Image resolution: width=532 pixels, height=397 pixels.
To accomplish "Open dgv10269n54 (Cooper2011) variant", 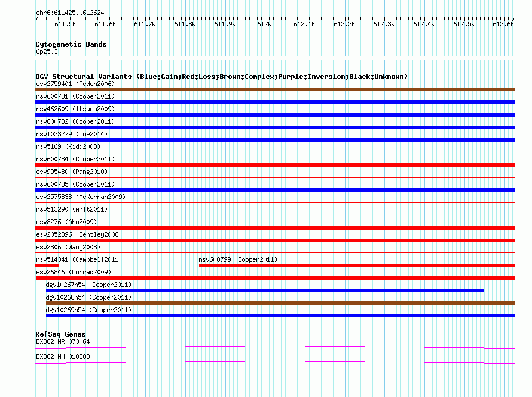I will (88, 310).
